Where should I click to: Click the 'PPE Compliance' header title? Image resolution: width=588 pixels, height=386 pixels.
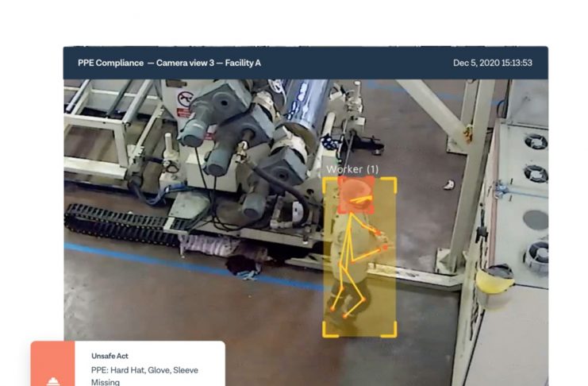click(110, 63)
